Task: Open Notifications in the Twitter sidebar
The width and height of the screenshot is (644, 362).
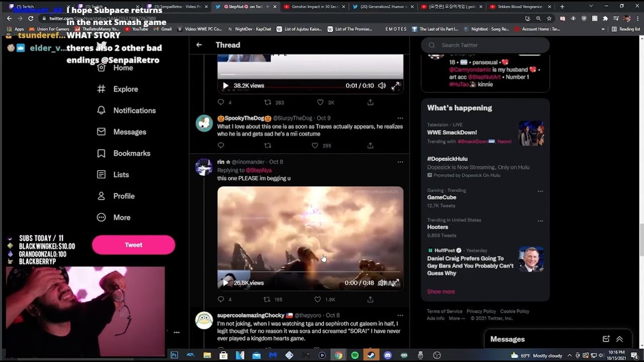Action: tap(126, 110)
